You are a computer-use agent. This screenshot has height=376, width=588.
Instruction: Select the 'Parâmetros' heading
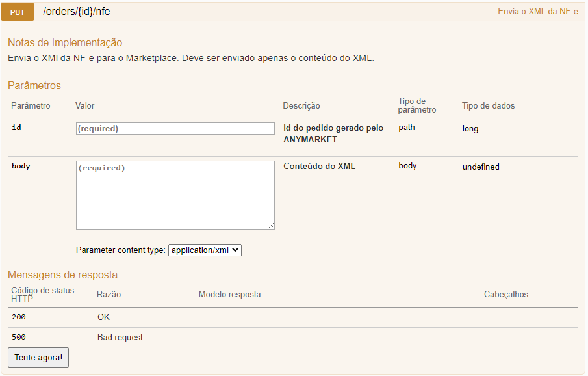click(x=34, y=85)
